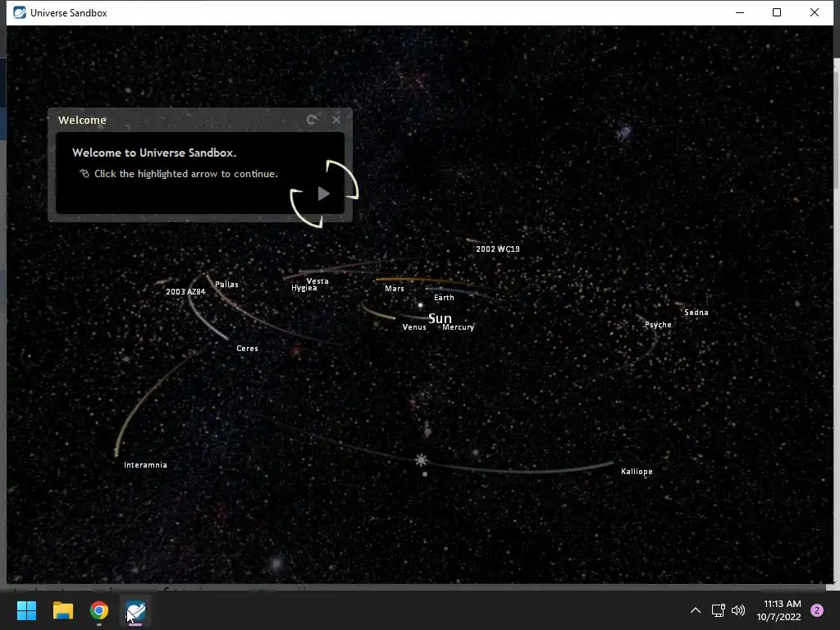The width and height of the screenshot is (840, 630).
Task: Select the Venus label
Action: tap(414, 326)
